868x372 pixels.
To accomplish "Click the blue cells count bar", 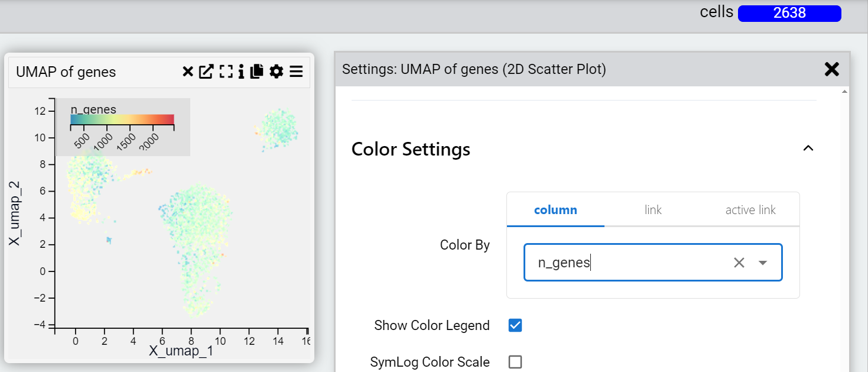I will (x=789, y=13).
